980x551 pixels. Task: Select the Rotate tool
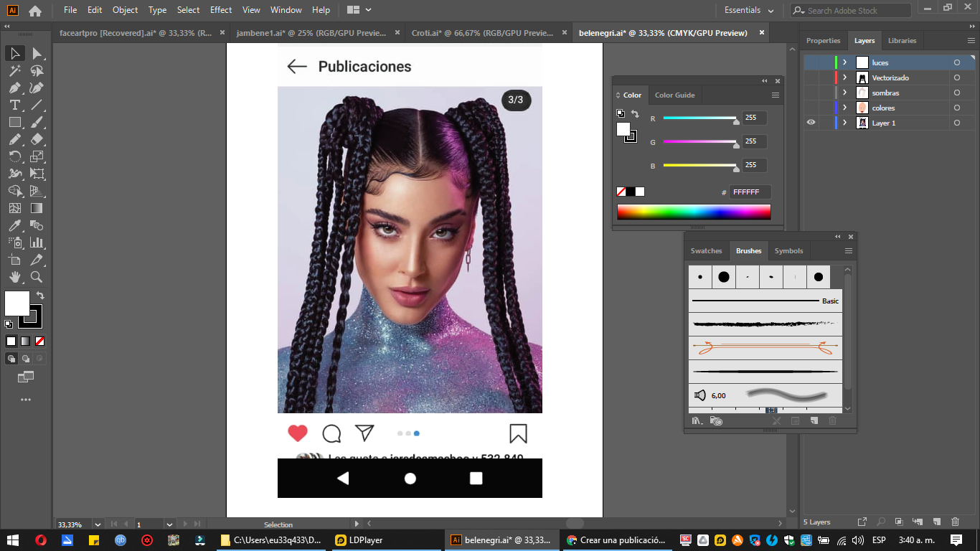14,156
